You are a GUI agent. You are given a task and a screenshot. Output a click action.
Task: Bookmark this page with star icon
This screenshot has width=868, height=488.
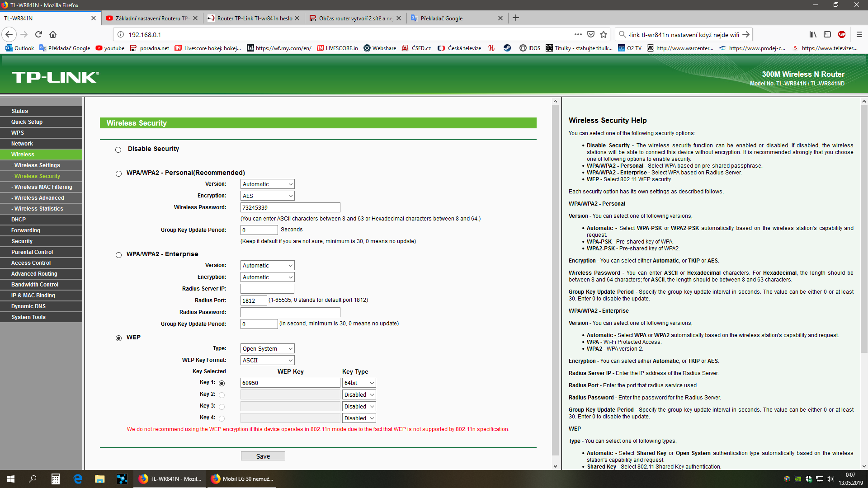[604, 34]
